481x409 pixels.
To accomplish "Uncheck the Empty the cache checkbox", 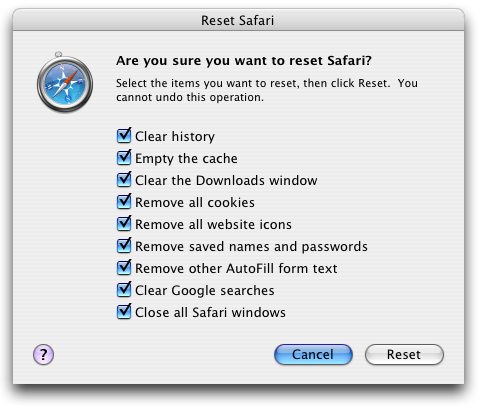I will click(124, 158).
